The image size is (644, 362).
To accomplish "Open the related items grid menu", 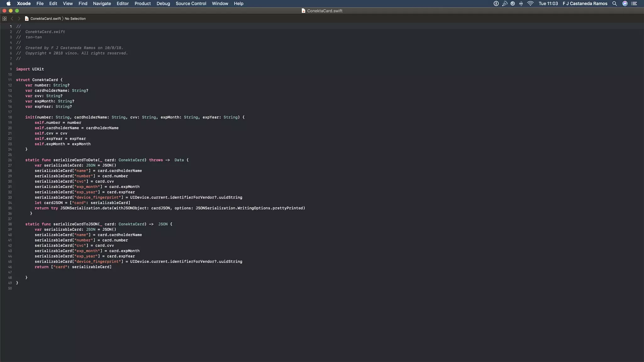I will 4,19.
